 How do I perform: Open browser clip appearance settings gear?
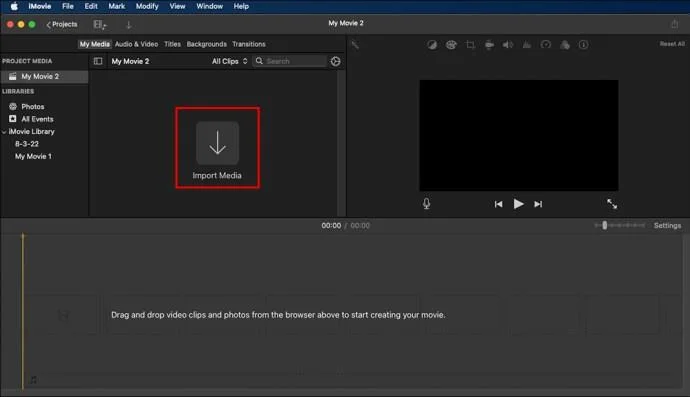(x=335, y=61)
